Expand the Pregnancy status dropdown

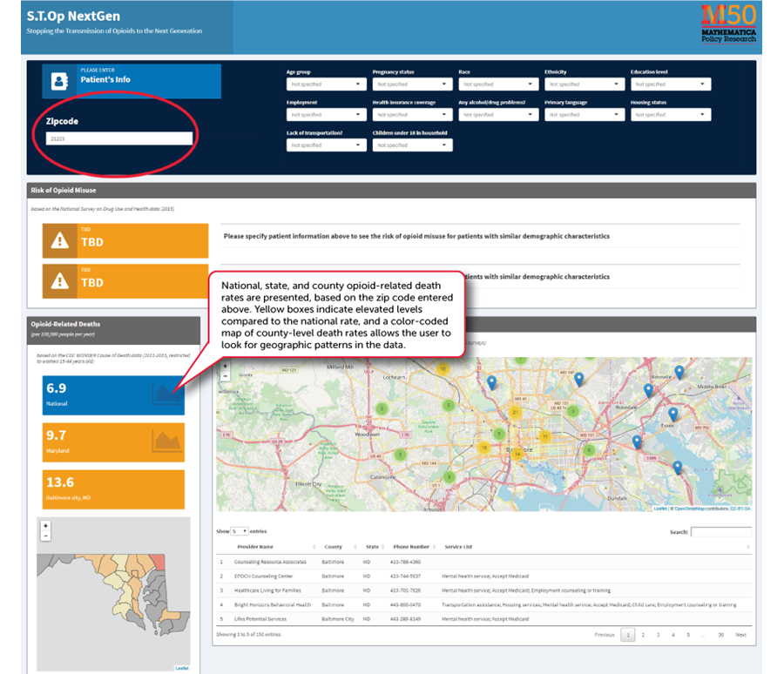pyautogui.click(x=412, y=84)
